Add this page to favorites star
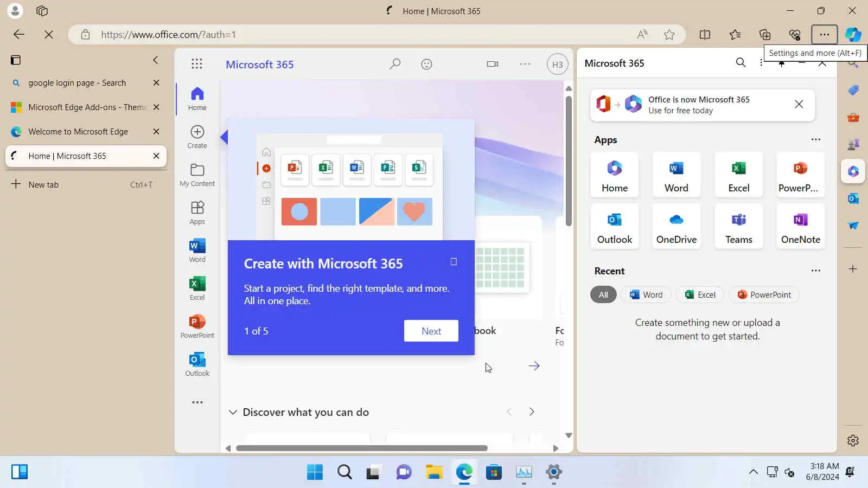 (669, 35)
